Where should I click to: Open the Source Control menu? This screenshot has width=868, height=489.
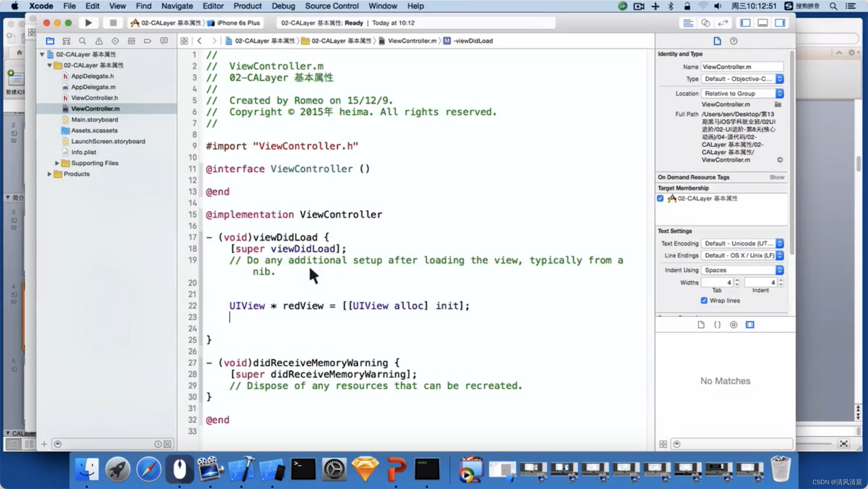coord(332,6)
